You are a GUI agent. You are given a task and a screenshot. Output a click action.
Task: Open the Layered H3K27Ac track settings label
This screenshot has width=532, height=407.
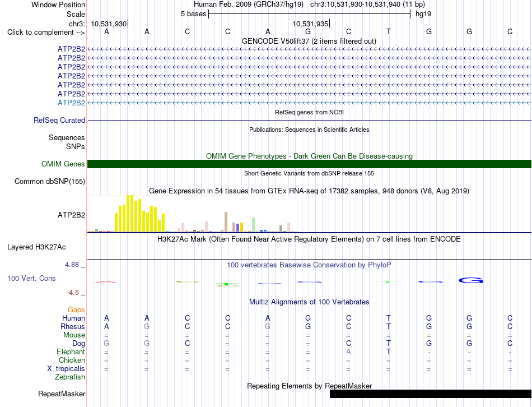point(36,247)
